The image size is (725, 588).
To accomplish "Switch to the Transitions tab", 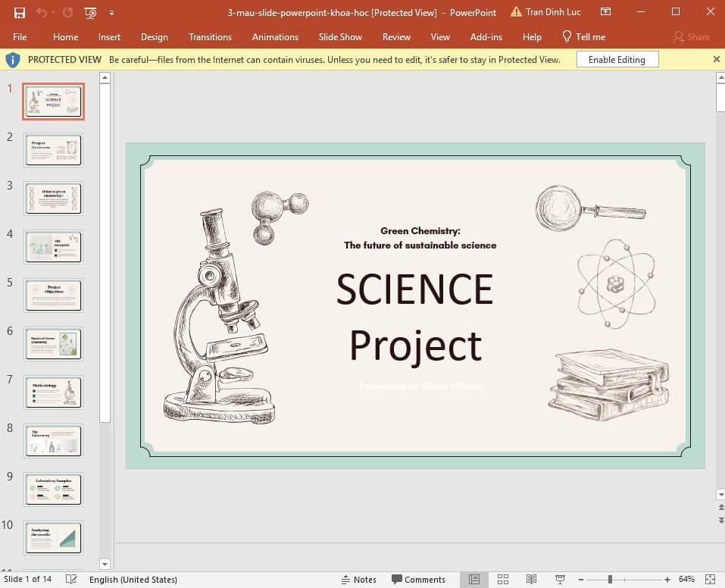I will point(210,36).
